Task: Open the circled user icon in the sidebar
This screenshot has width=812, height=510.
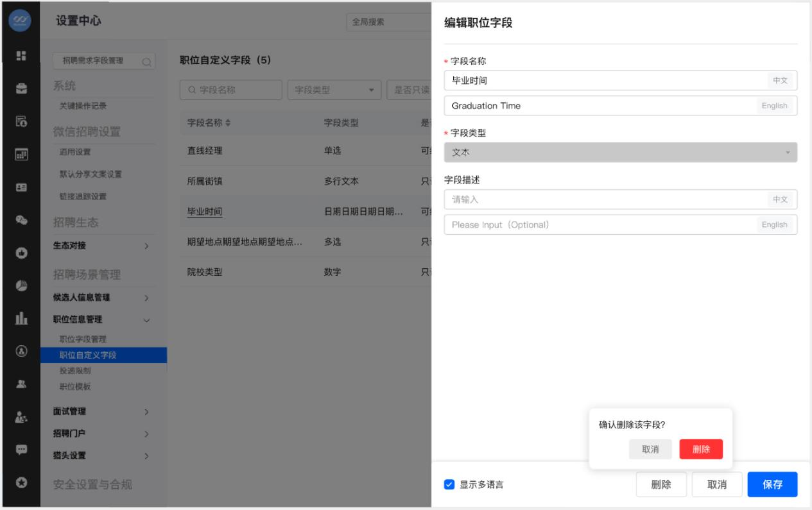Action: click(20, 351)
